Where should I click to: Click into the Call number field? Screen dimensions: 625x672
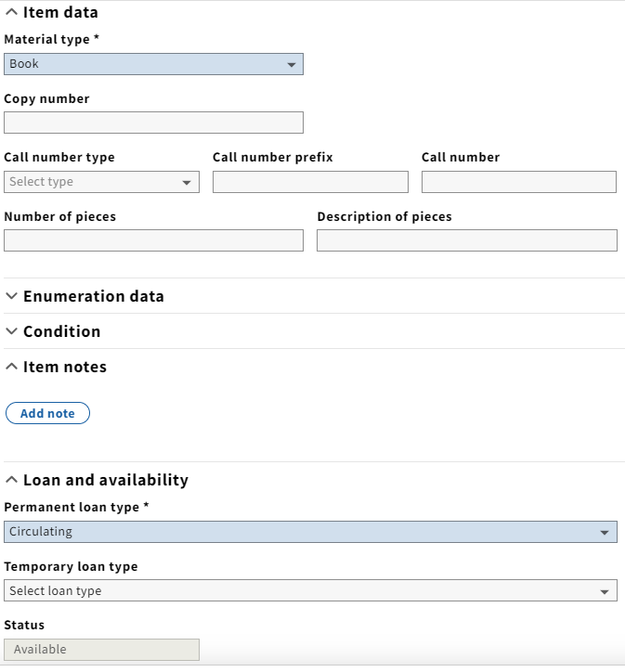point(519,182)
